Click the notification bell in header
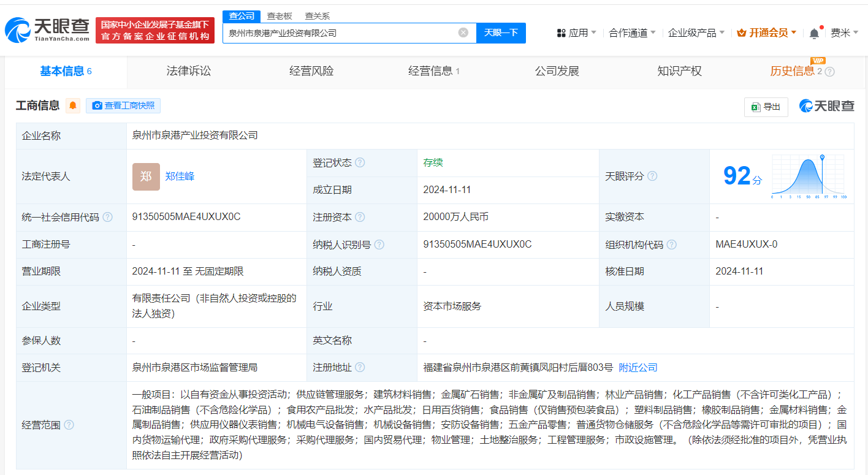 814,33
